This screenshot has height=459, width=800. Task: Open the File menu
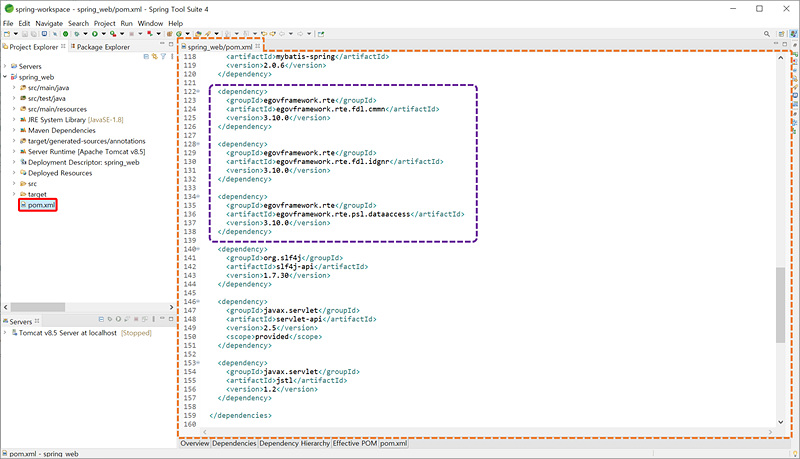point(8,23)
